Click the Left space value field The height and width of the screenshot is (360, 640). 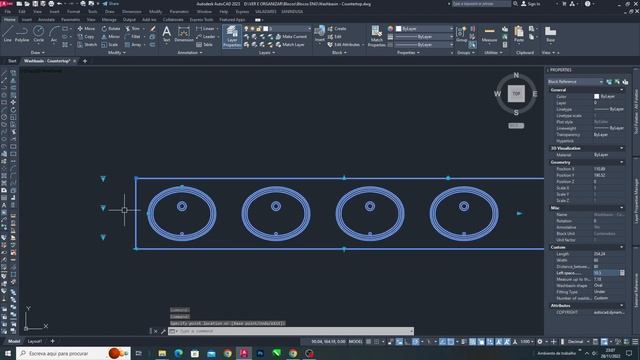click(x=606, y=273)
